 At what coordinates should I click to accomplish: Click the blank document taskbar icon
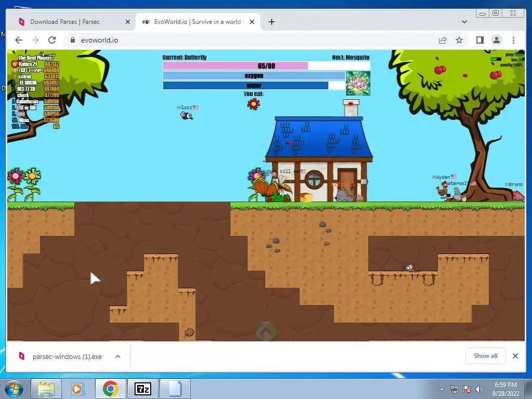[x=175, y=389]
